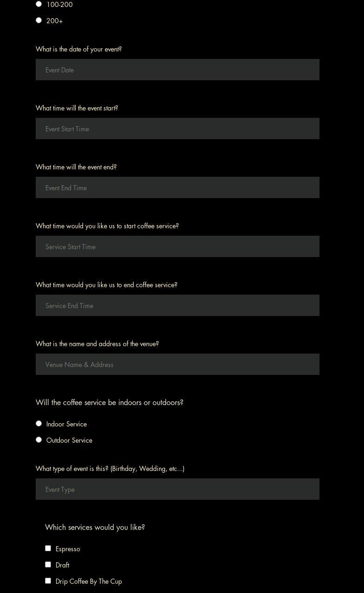
Task: Select the 100-200 guests radio button
Action: tap(39, 4)
